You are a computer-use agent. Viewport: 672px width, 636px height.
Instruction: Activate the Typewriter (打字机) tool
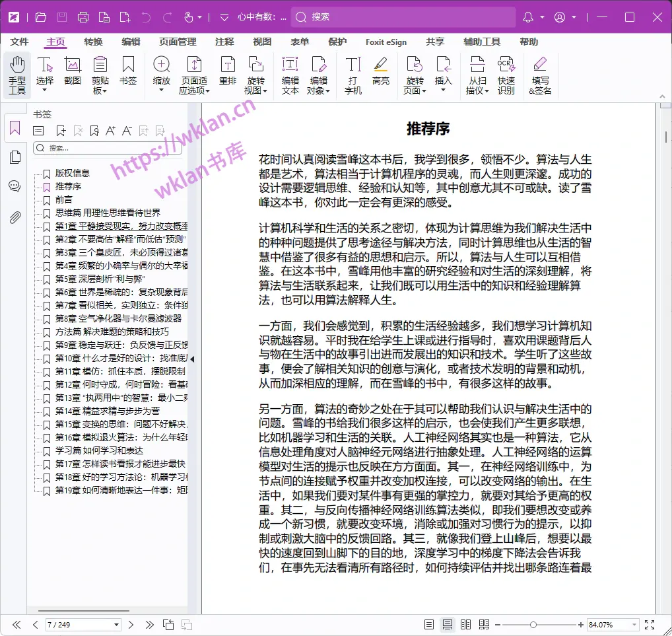(x=352, y=73)
